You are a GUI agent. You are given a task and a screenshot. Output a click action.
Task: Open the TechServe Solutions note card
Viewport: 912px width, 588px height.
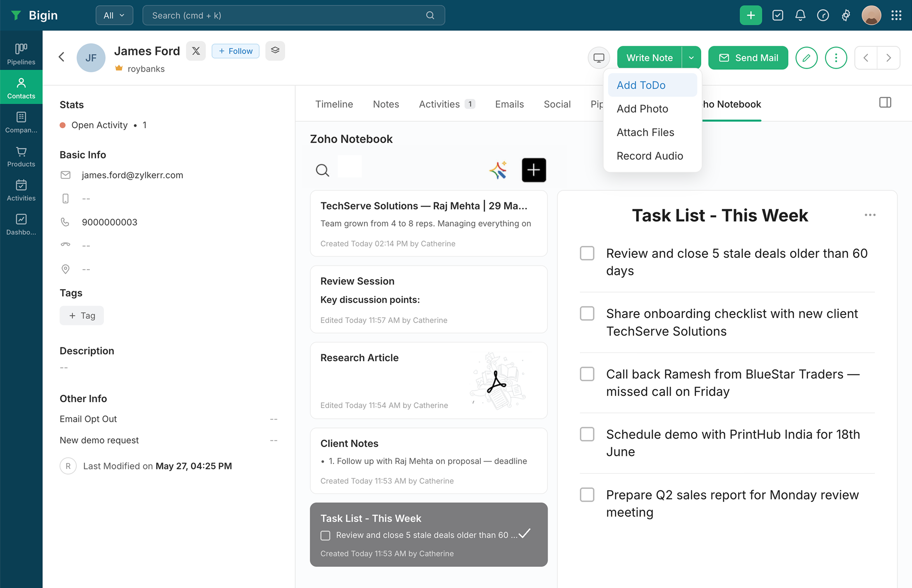point(429,224)
